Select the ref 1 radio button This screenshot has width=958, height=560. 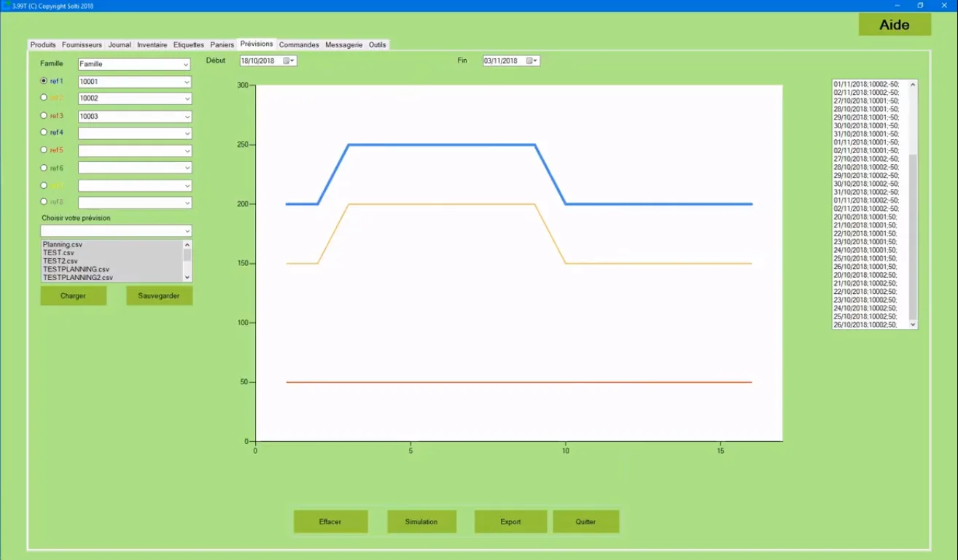[44, 81]
